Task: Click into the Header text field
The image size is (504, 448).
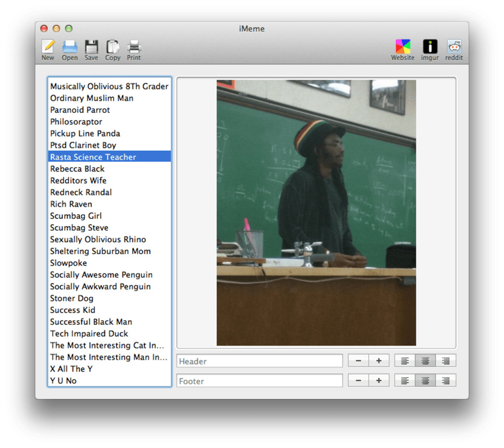Action: point(259,361)
